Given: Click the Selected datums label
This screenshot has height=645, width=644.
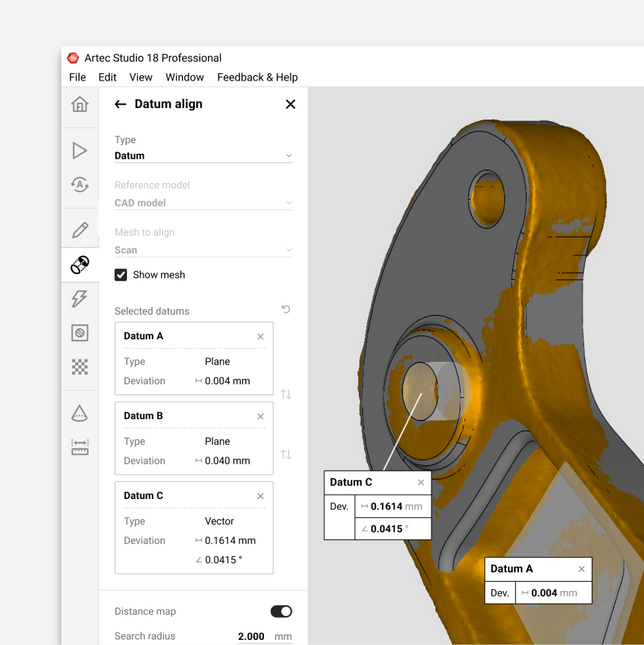Looking at the screenshot, I should (152, 311).
